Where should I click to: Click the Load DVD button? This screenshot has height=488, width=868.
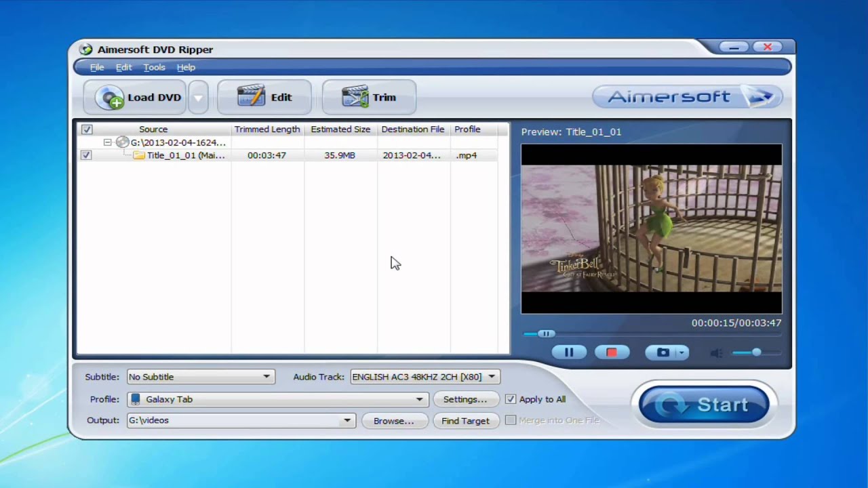(x=136, y=98)
